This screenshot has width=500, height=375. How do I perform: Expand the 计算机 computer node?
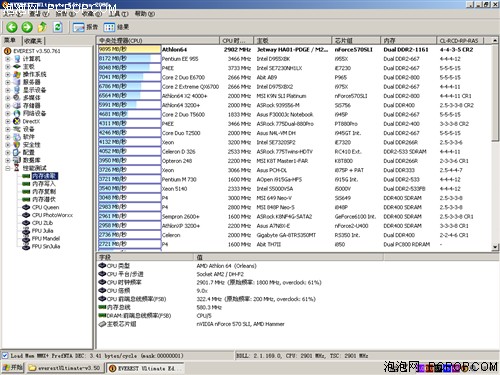coord(8,59)
